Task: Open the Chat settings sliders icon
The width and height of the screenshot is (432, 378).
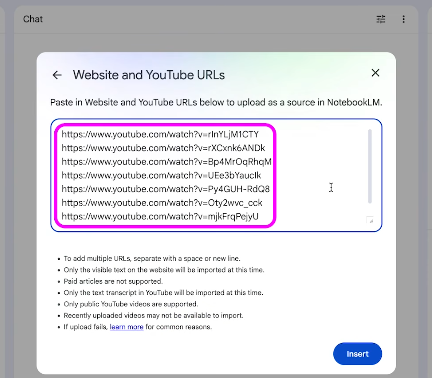Action: 381,19
